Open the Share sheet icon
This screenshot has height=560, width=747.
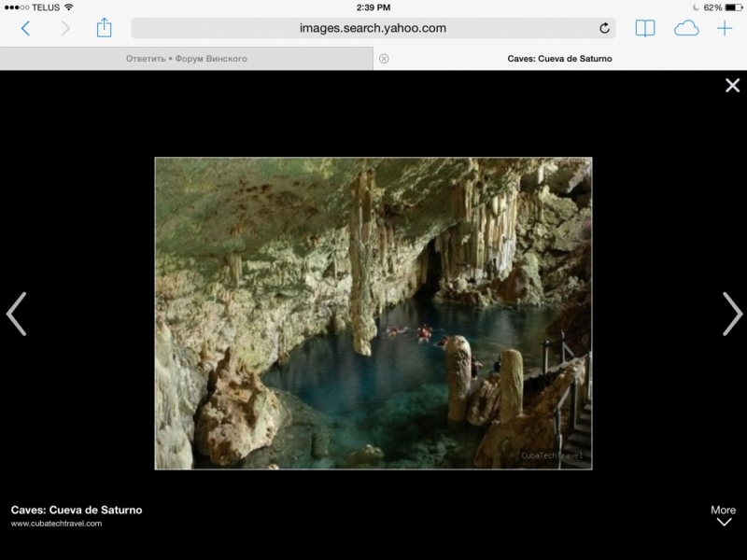pyautogui.click(x=105, y=27)
